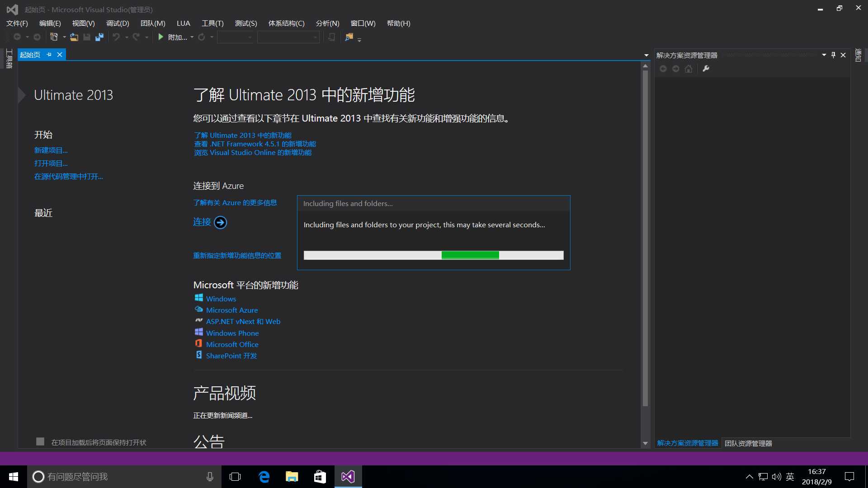Open Microsoft Store from the taskbar

[x=320, y=477]
